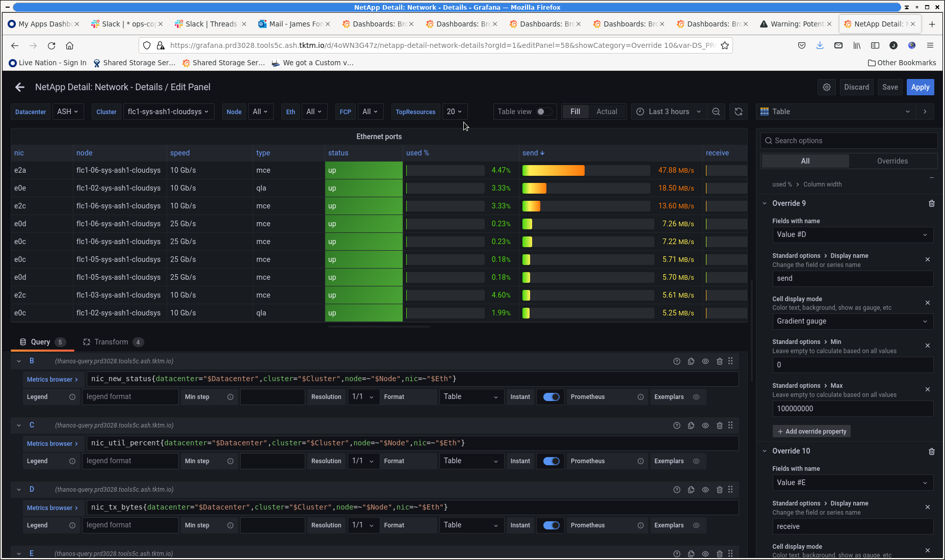Screen dimensions: 945x560
Task: Refresh the dashboard with the refresh icon
Action: [x=739, y=112]
